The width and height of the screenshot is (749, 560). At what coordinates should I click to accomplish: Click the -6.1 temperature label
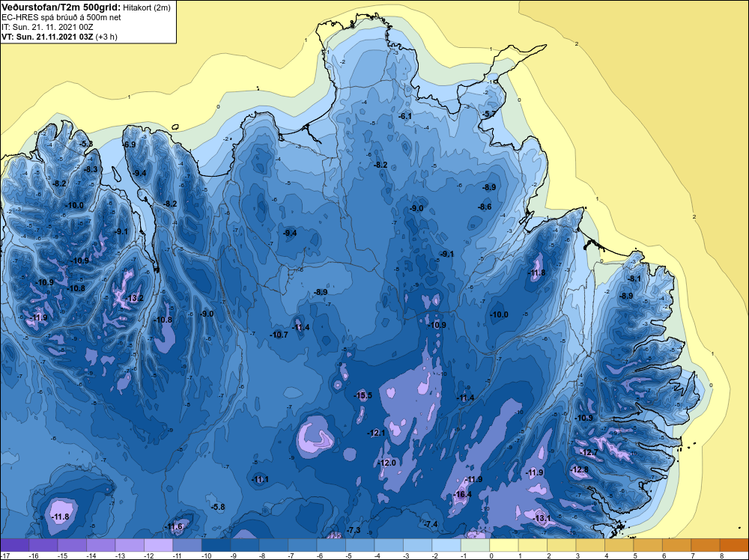[404, 116]
